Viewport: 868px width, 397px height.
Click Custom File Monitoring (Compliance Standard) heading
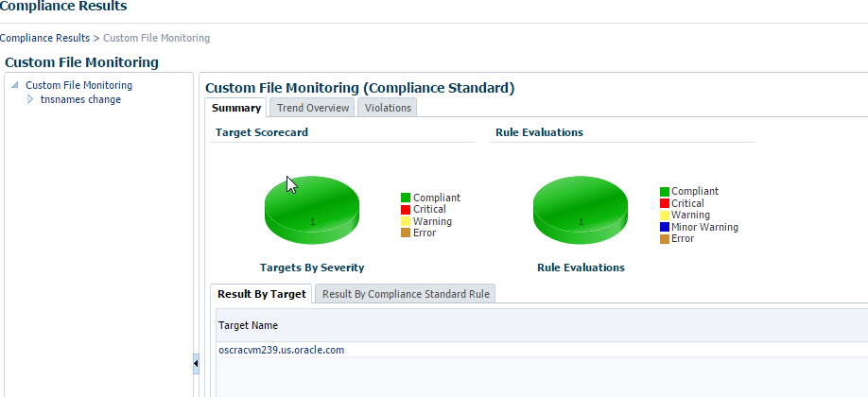tap(360, 88)
